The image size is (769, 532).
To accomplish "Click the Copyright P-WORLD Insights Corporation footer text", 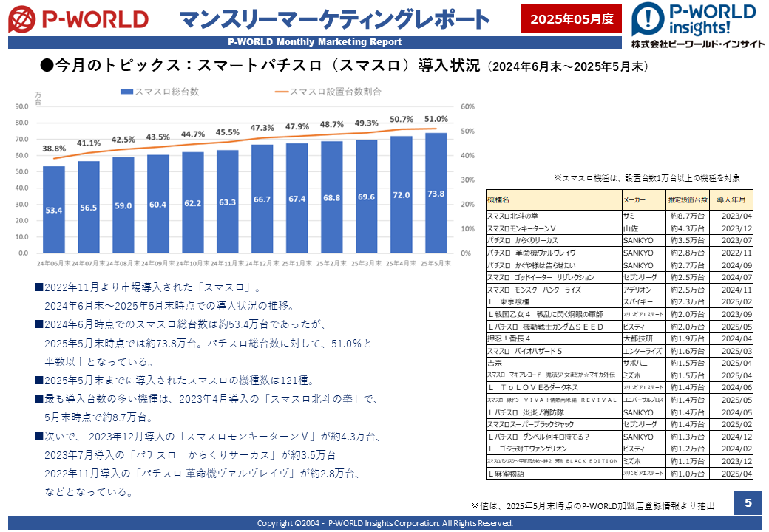I will (385, 523).
